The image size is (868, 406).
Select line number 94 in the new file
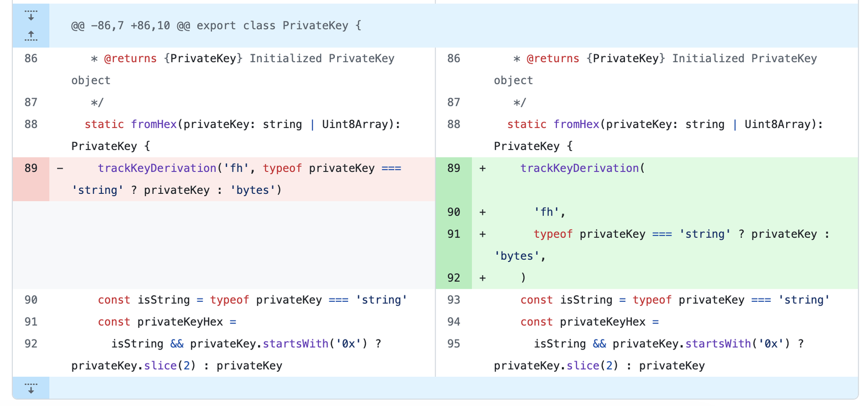tap(453, 322)
